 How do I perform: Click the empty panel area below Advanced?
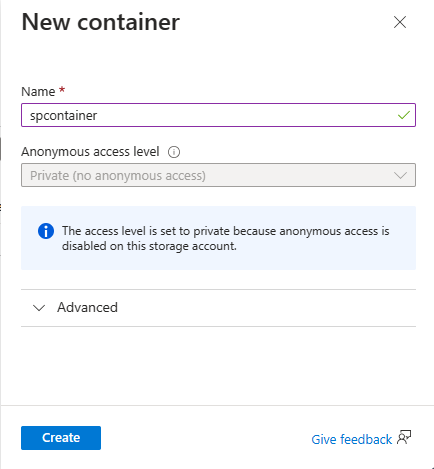coord(218,366)
